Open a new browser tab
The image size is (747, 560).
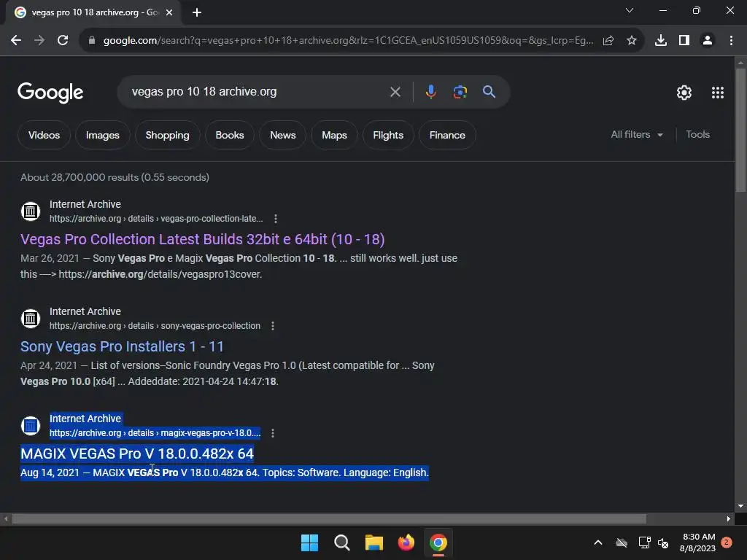[197, 12]
